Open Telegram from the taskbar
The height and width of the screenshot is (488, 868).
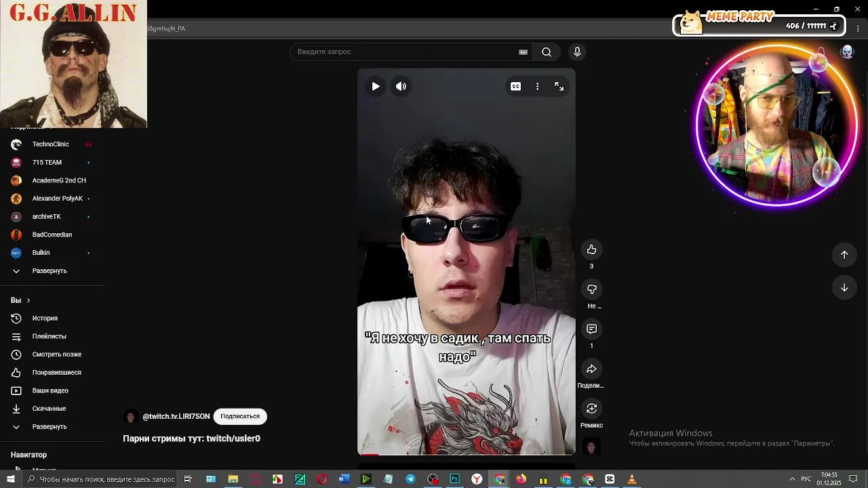pyautogui.click(x=410, y=479)
